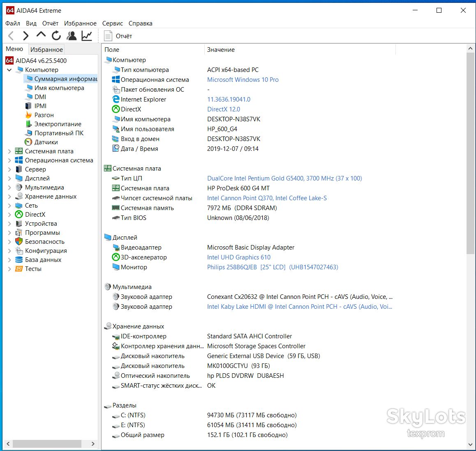
Task: Expand the Сеть tree node
Action: pos(9,206)
